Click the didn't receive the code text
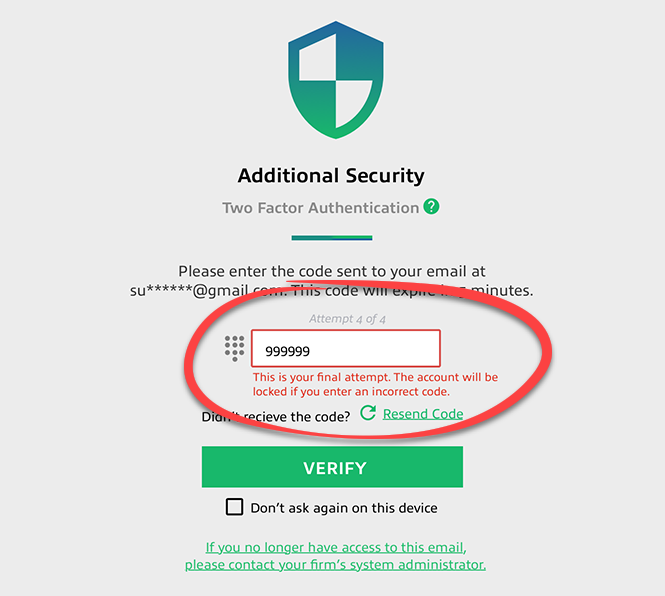 click(276, 416)
